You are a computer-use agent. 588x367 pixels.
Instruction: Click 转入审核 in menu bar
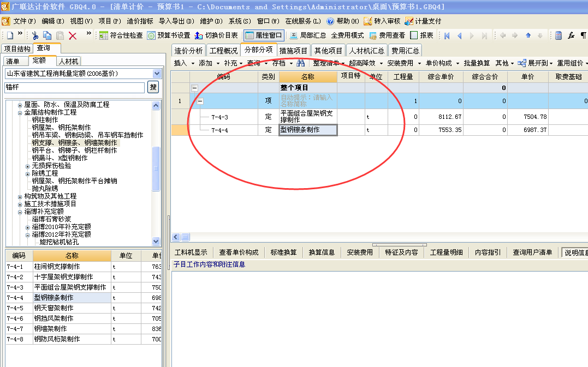click(382, 21)
